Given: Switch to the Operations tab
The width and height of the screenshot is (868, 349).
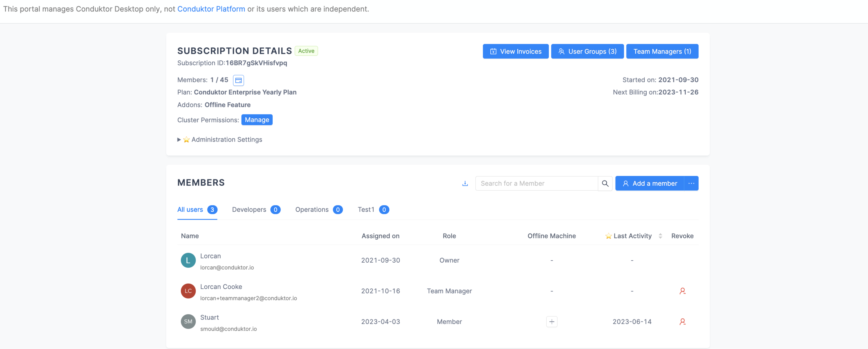Looking at the screenshot, I should 319,210.
